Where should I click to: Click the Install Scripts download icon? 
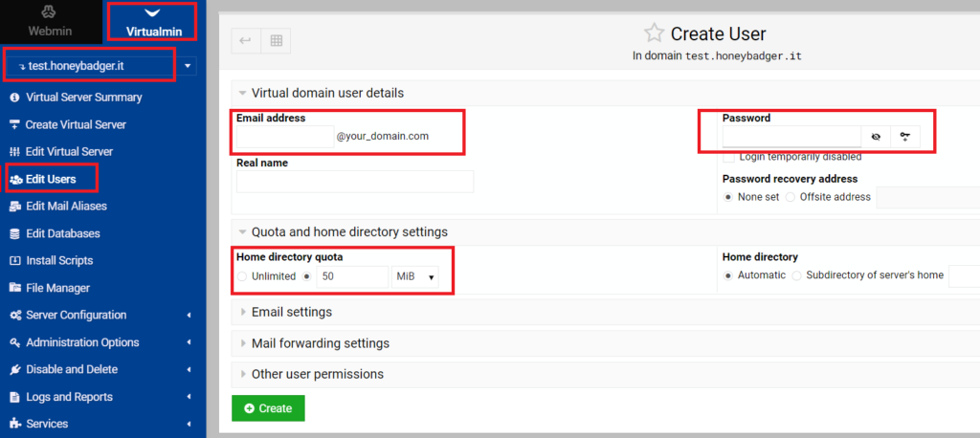pos(15,260)
